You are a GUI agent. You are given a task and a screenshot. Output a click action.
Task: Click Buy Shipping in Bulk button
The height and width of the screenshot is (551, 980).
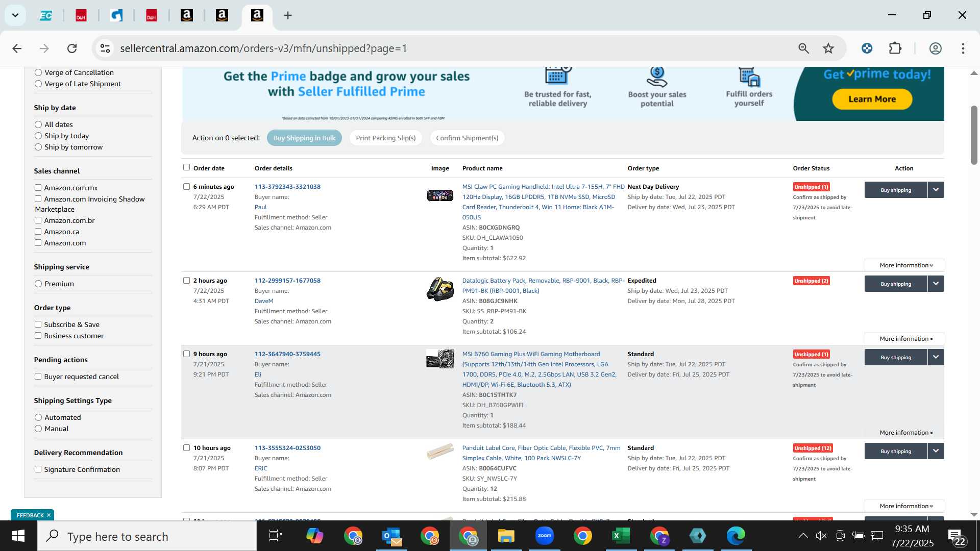point(304,138)
